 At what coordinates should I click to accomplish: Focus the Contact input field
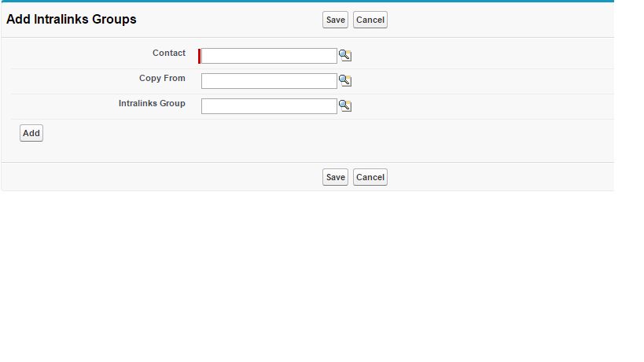[x=269, y=56]
